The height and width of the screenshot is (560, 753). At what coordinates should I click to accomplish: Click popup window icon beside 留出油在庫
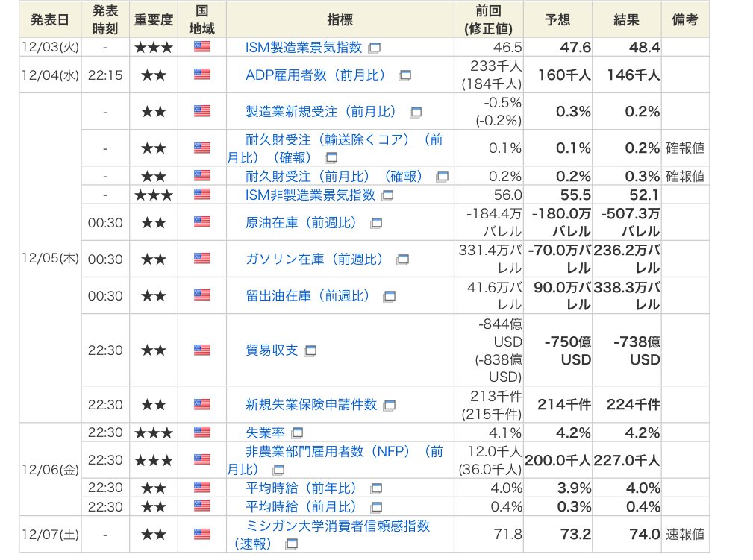(x=389, y=297)
